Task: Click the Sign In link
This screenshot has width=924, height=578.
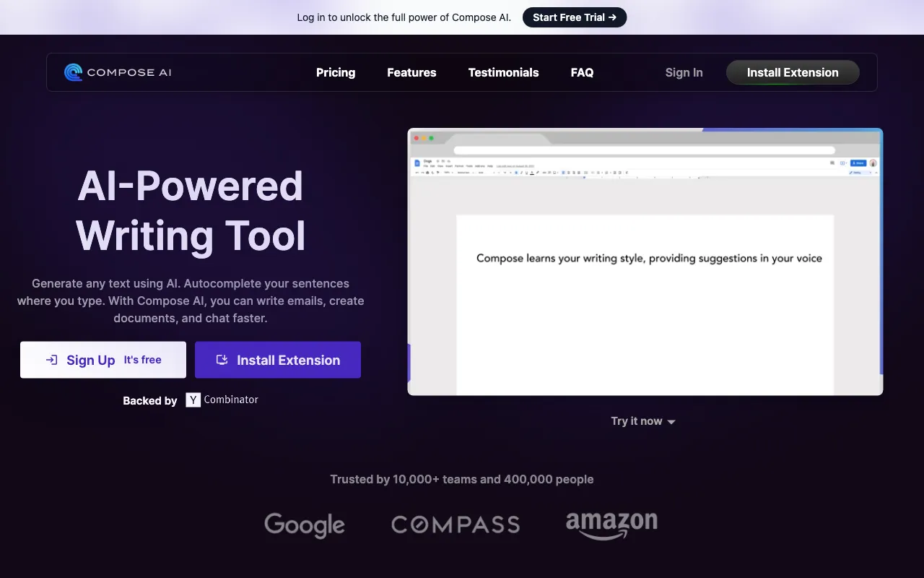Action: [684, 72]
